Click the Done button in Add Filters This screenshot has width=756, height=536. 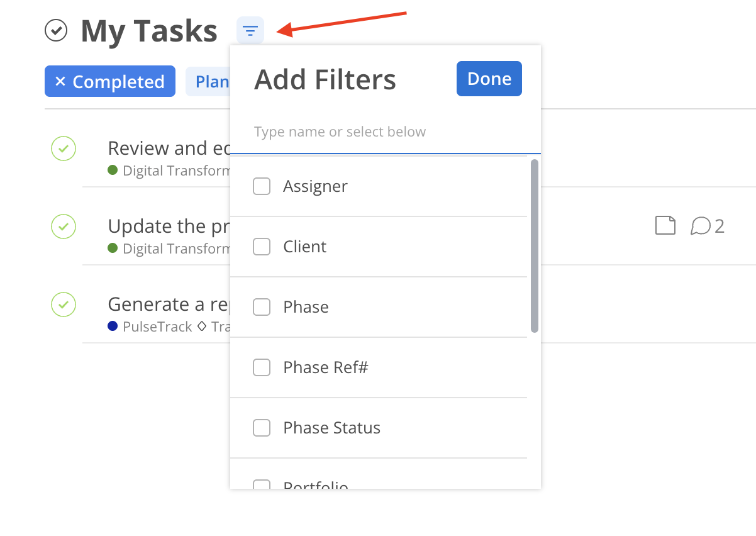click(489, 79)
